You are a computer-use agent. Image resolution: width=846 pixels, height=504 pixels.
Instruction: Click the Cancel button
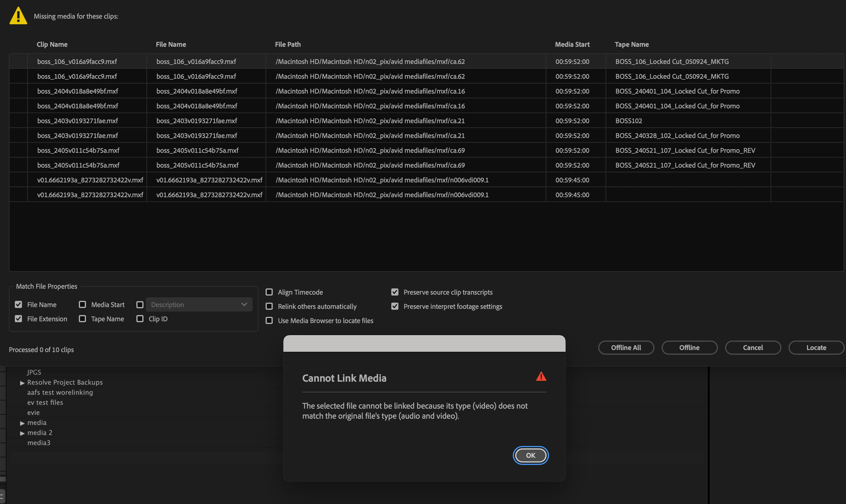pos(753,347)
